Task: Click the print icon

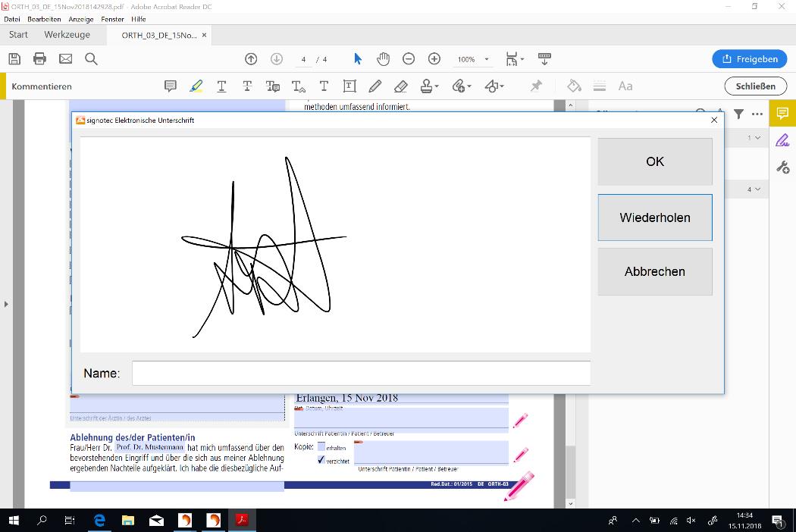Action: click(39, 59)
